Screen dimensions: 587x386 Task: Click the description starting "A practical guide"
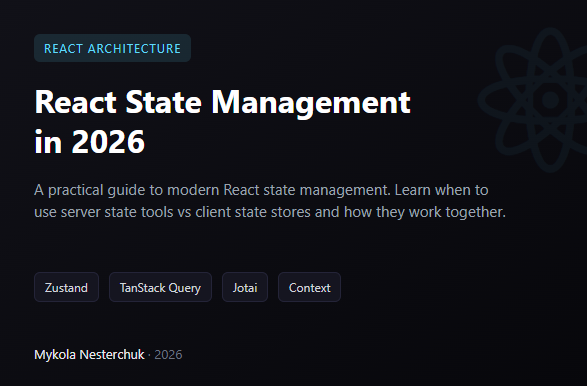pyautogui.click(x=270, y=201)
